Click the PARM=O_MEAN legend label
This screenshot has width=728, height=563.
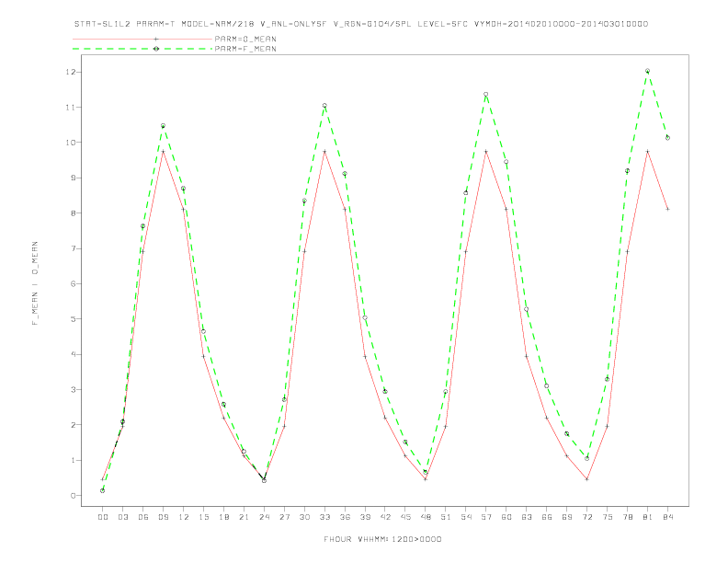click(245, 39)
